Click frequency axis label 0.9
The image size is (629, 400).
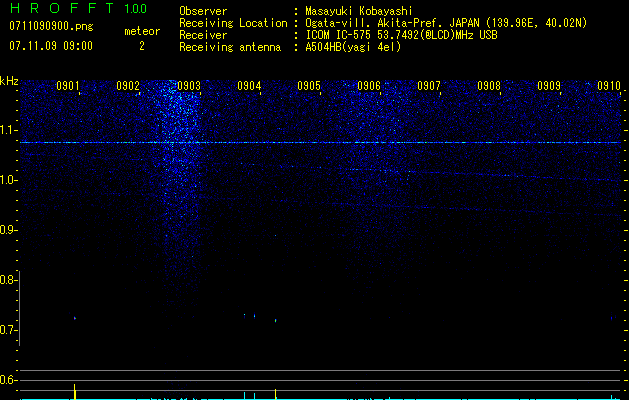(7, 230)
